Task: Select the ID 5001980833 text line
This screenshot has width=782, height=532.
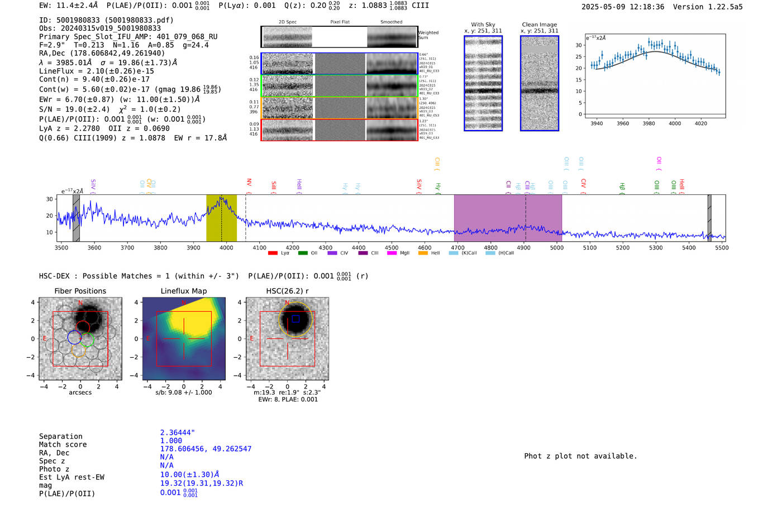Action: tap(106, 20)
